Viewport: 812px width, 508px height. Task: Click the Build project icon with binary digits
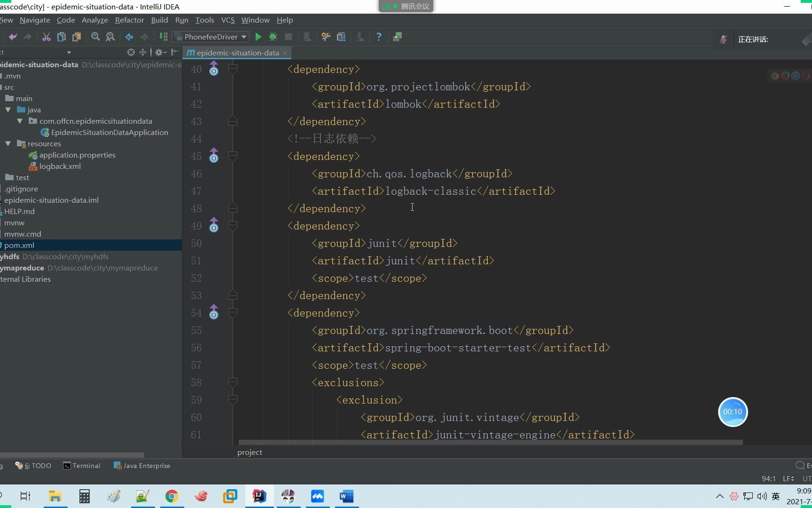(163, 37)
